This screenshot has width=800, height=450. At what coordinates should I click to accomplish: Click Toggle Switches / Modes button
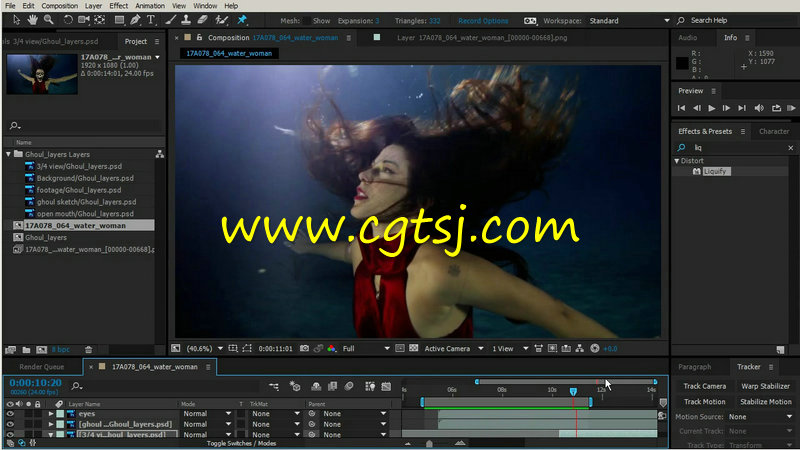click(x=241, y=443)
